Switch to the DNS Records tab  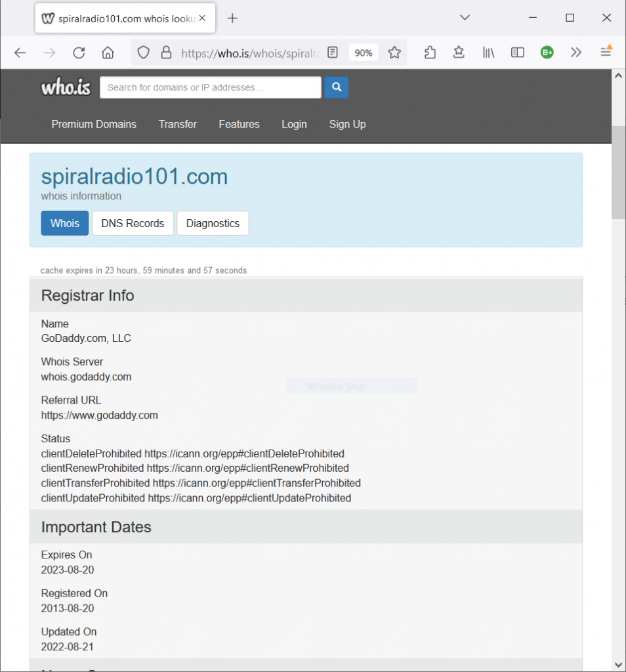[x=133, y=223]
